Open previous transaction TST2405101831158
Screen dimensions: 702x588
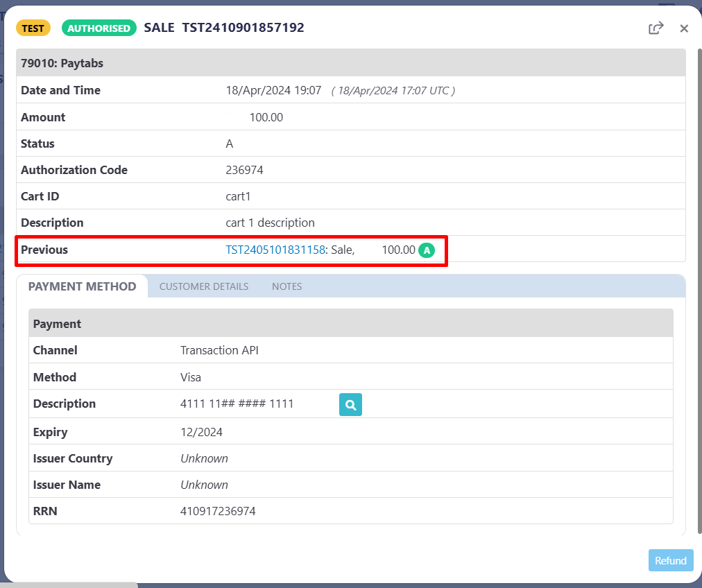pyautogui.click(x=275, y=250)
